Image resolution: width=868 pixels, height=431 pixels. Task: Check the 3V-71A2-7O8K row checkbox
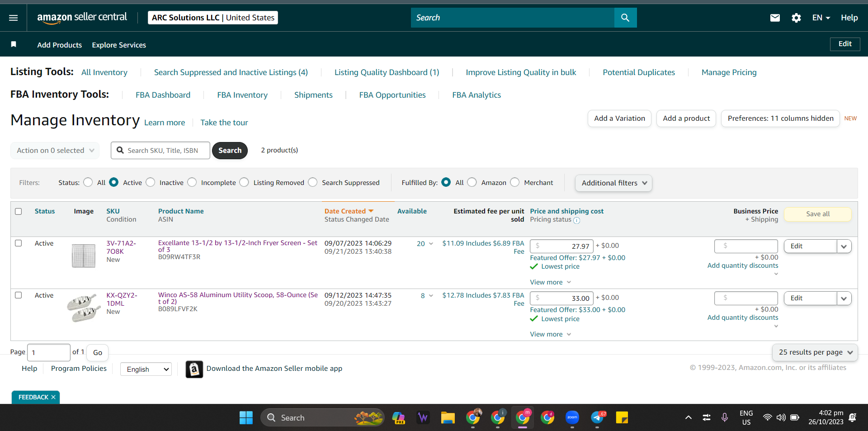coord(19,243)
